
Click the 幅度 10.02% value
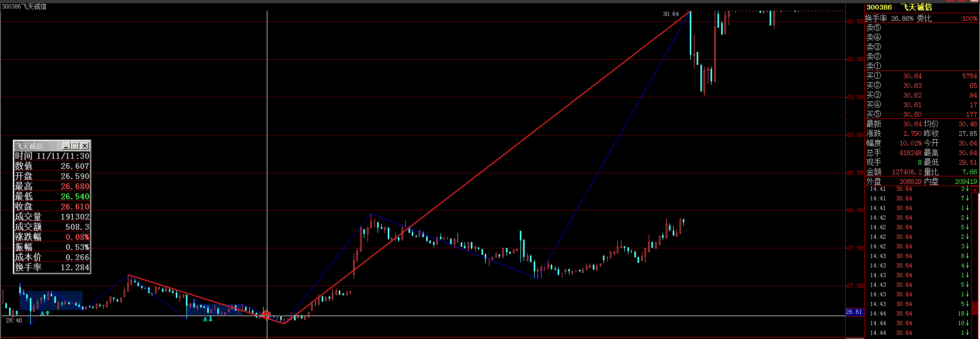tap(911, 143)
